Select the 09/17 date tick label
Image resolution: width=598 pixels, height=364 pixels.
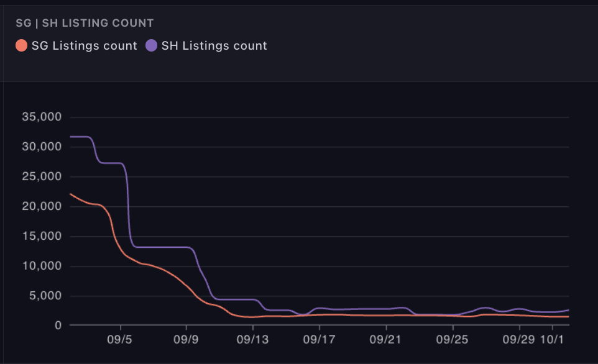[x=319, y=340]
